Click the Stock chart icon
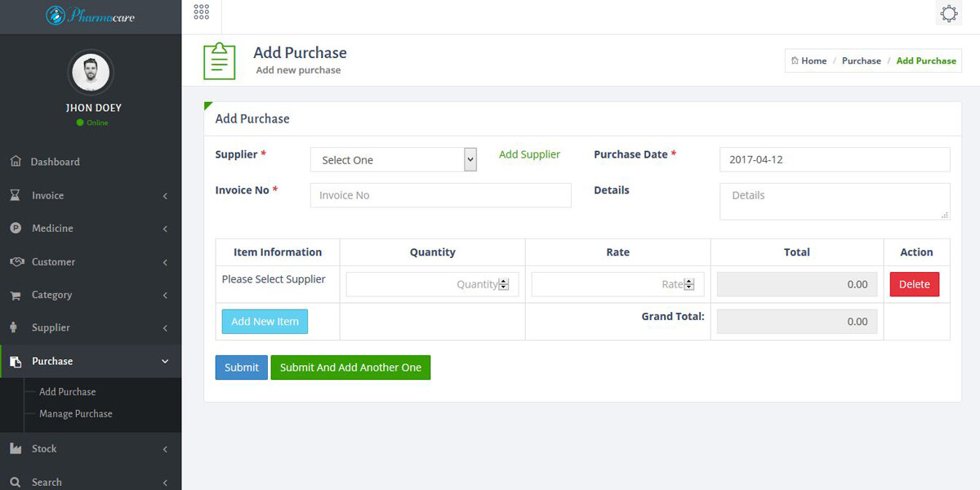980x490 pixels. (x=16, y=448)
